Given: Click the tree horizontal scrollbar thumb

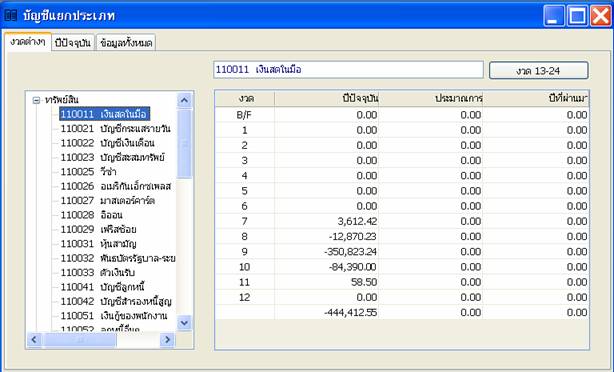Looking at the screenshot, I should pyautogui.click(x=80, y=340).
